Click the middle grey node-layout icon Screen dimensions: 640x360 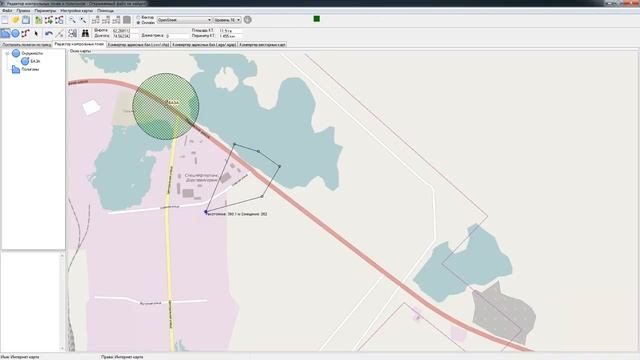(106, 20)
